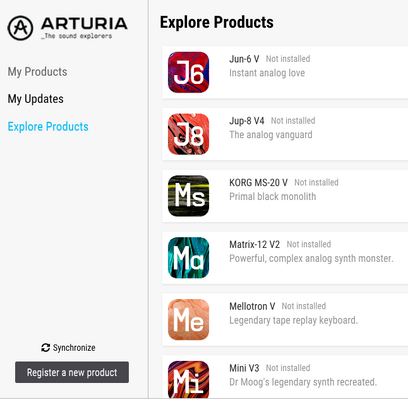Select the Matrix-12 V2 icon
Viewport: 408px width, 400px height.
(x=188, y=258)
